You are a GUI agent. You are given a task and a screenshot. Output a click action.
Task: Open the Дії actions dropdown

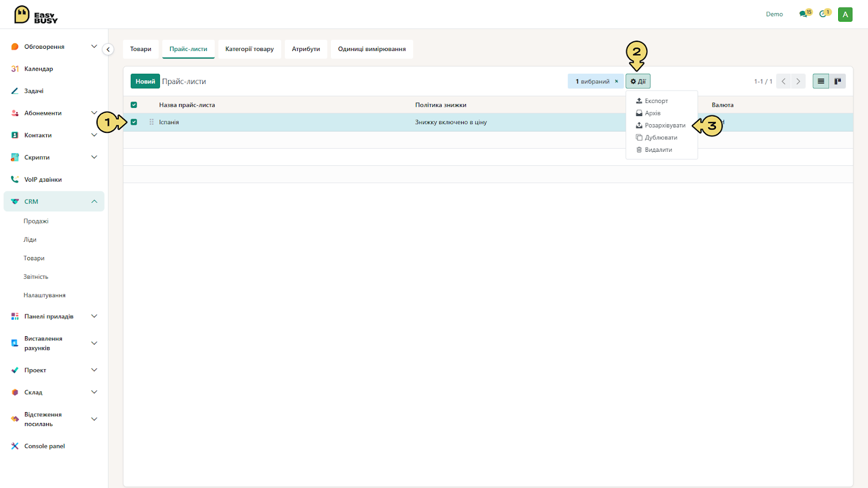[638, 81]
